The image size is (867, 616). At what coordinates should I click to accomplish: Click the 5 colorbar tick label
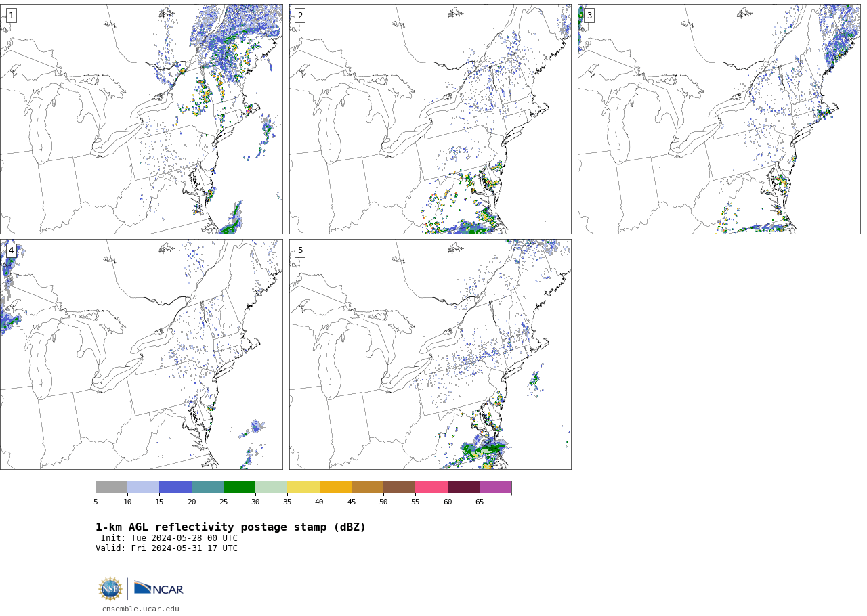click(x=96, y=502)
